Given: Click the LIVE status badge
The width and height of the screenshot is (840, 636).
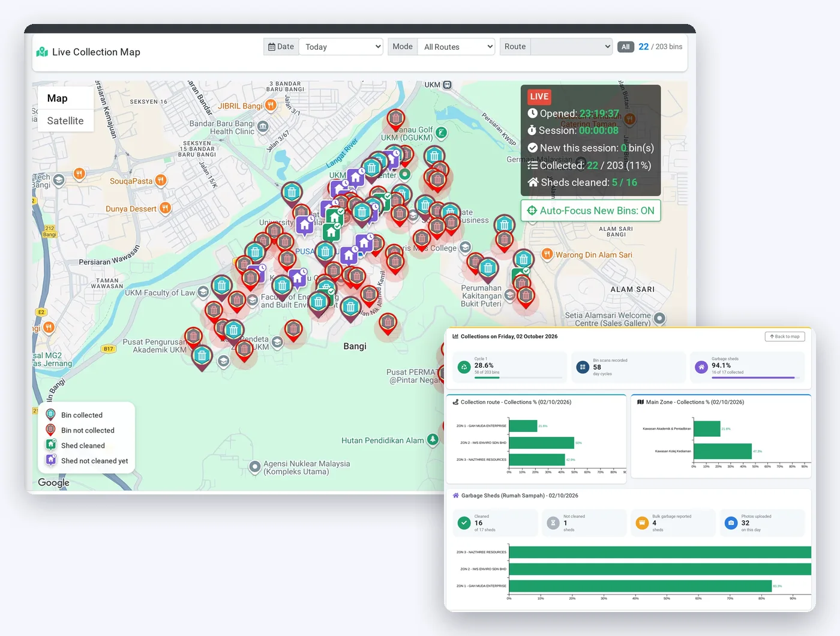Looking at the screenshot, I should [539, 97].
